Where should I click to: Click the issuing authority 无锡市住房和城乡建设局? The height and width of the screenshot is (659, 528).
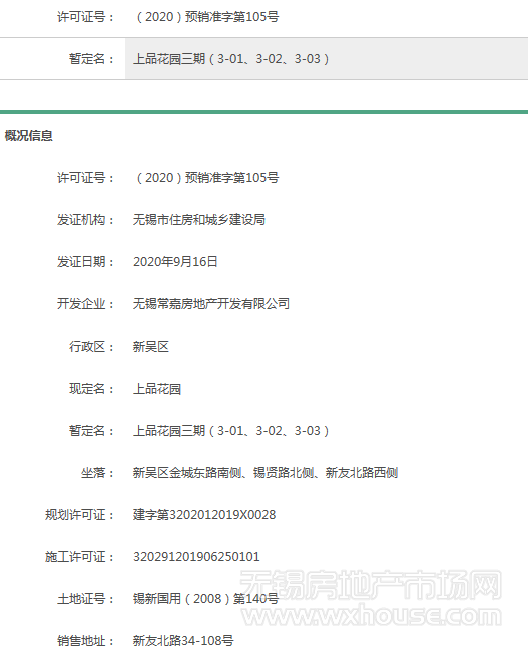point(199,220)
